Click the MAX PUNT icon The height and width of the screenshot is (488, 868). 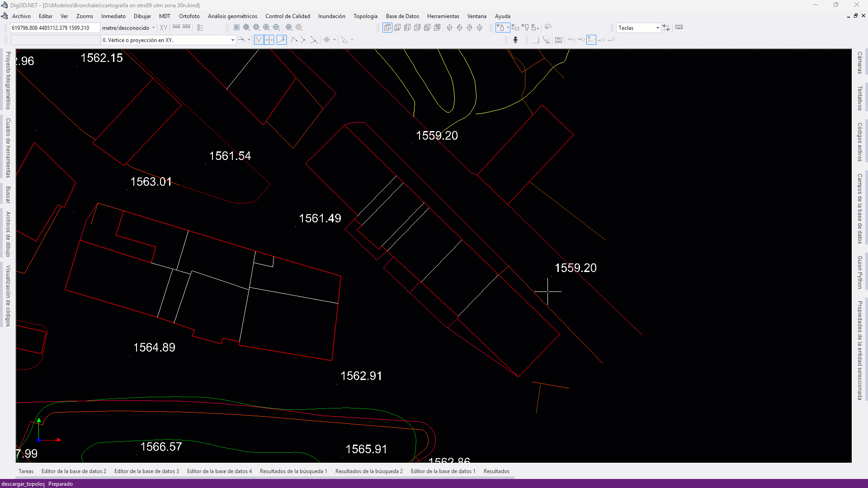(559, 40)
